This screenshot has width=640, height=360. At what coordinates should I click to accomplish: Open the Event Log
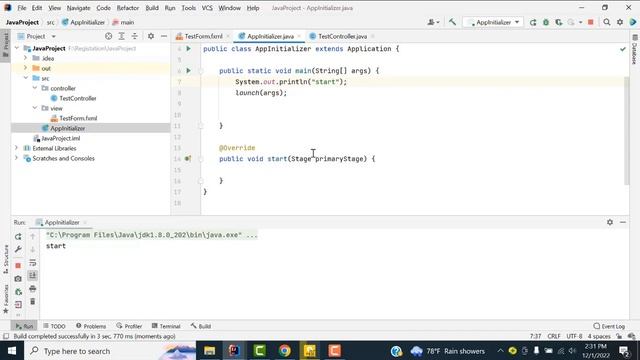(x=609, y=326)
